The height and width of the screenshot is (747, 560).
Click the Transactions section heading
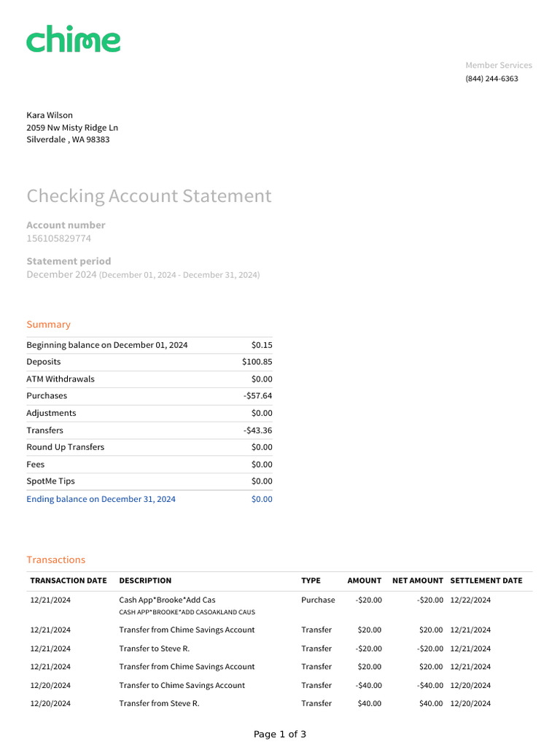click(55, 560)
